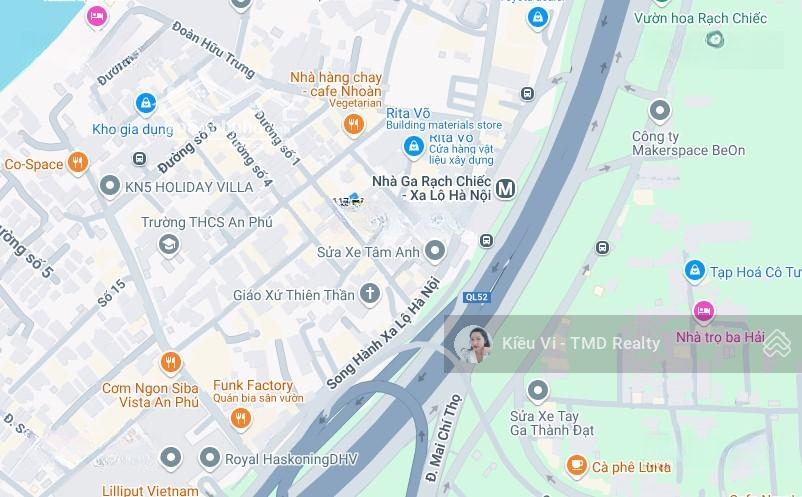The width and height of the screenshot is (802, 497).
Task: Click the Rita Võ shopping bag pin
Action: 413,147
